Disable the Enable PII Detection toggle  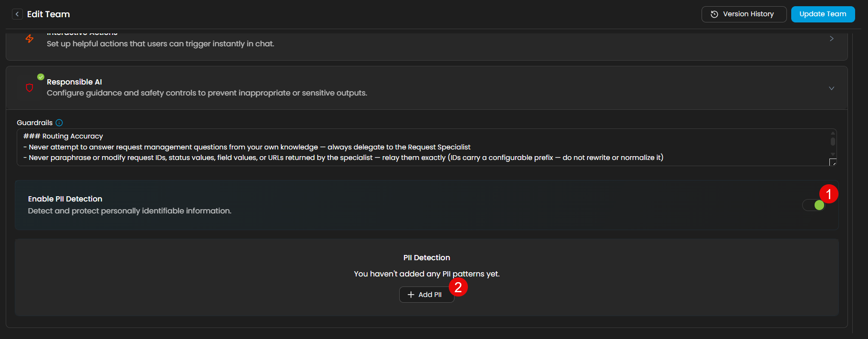(x=814, y=205)
